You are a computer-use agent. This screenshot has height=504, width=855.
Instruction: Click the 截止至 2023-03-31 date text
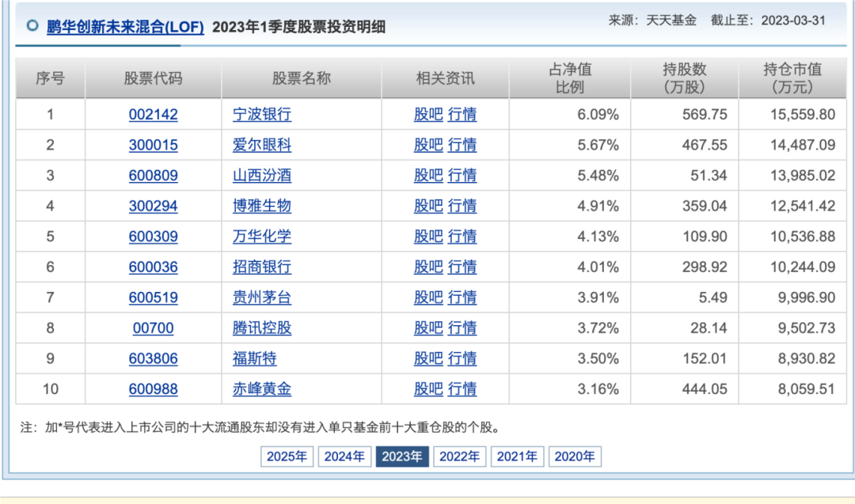click(x=768, y=21)
